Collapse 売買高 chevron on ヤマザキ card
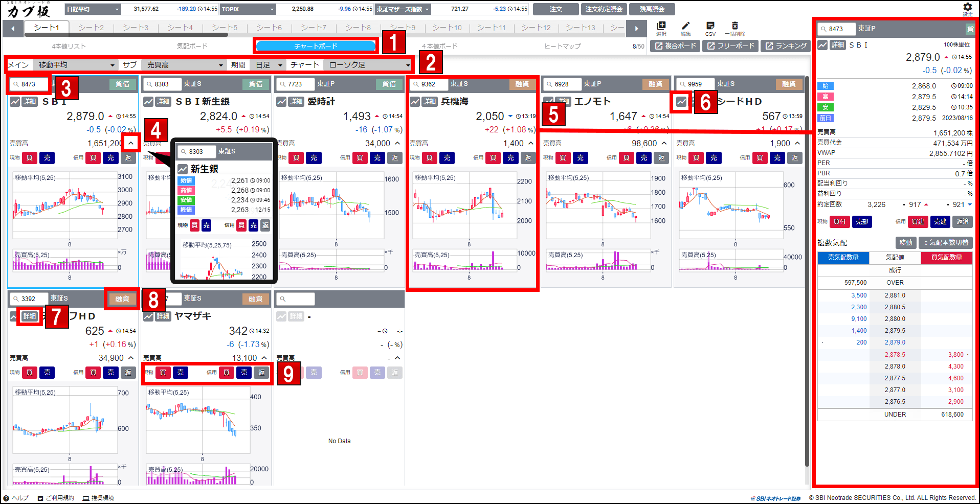 [x=264, y=358]
